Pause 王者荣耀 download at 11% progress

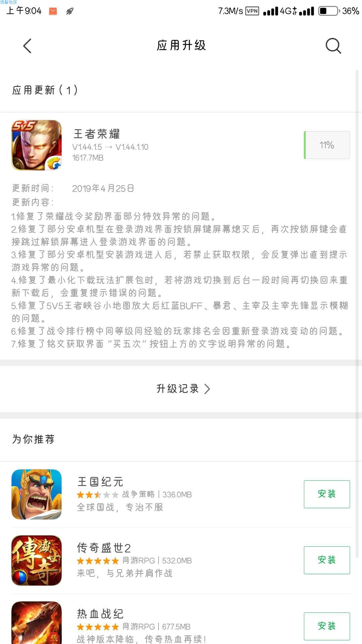327,145
